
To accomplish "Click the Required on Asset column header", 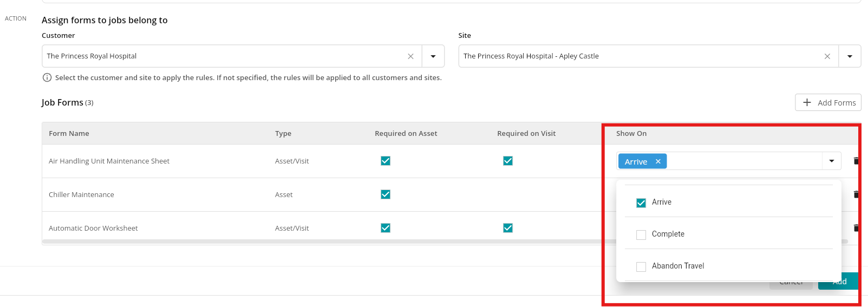I will pyautogui.click(x=406, y=133).
